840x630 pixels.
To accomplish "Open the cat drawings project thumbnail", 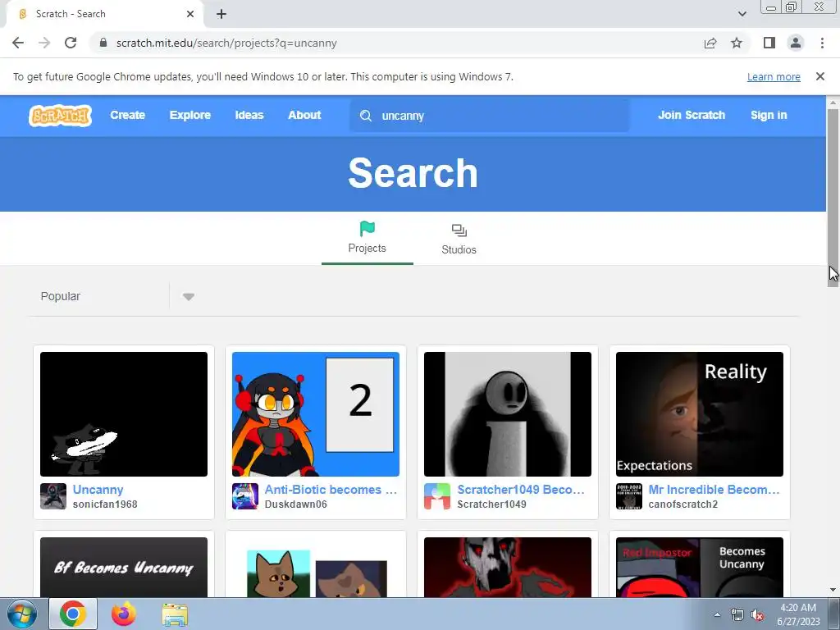I will [x=316, y=568].
